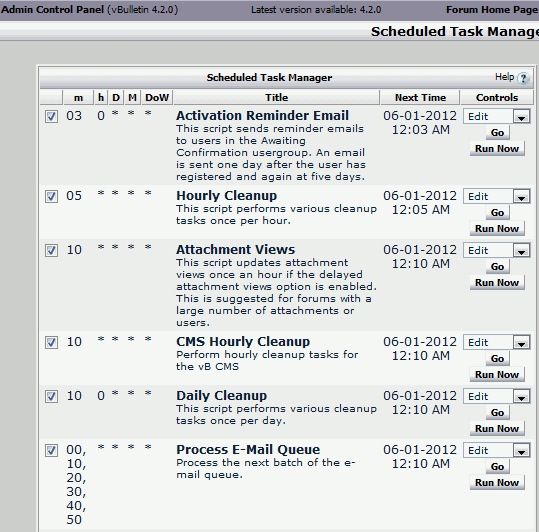Toggle the Attachment Views task checkbox
The height and width of the screenshot is (532, 539).
coord(51,250)
